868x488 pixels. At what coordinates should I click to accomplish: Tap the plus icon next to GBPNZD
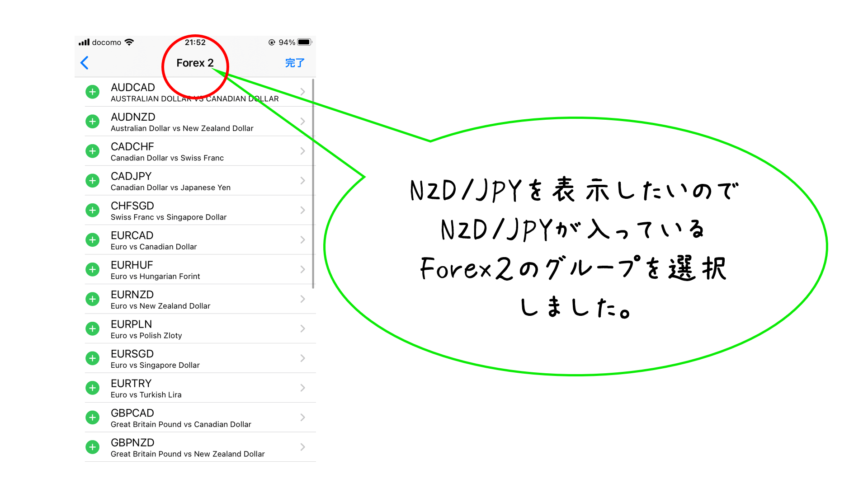coord(92,447)
